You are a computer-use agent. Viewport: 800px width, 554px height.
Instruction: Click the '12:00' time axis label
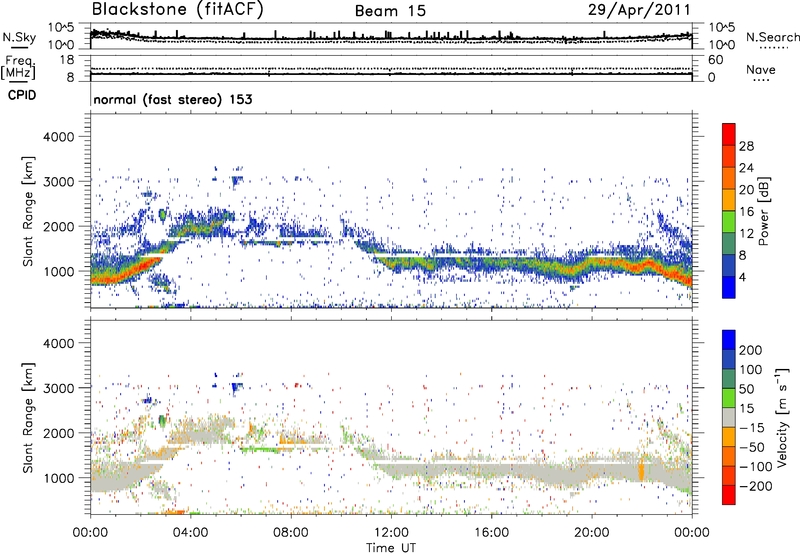[391, 533]
